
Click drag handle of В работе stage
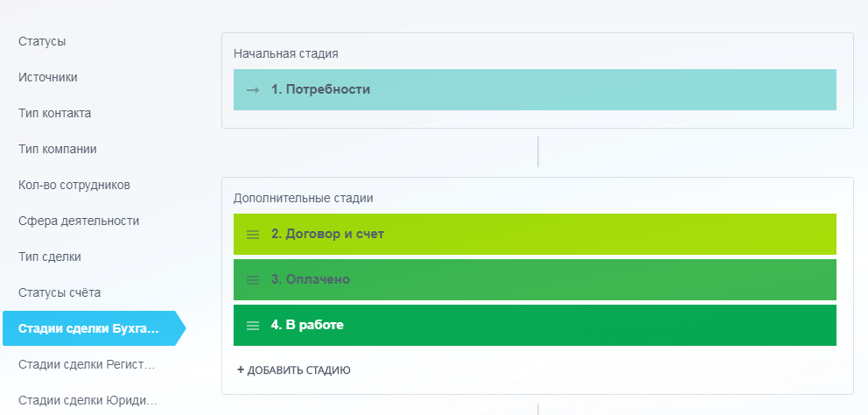(253, 326)
